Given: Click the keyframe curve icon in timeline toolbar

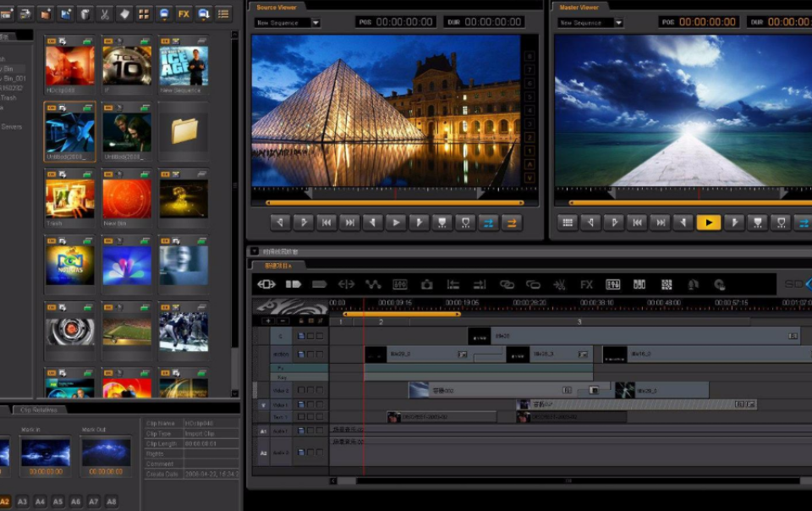Looking at the screenshot, I should [x=373, y=284].
